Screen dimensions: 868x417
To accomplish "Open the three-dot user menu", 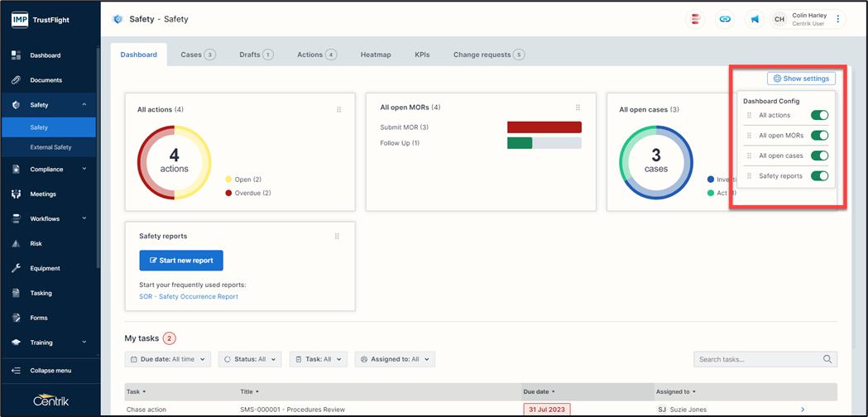I will (x=837, y=19).
